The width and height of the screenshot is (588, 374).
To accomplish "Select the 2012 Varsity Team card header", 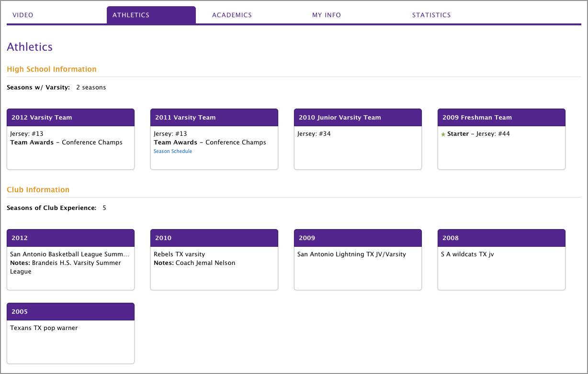I will coord(71,118).
